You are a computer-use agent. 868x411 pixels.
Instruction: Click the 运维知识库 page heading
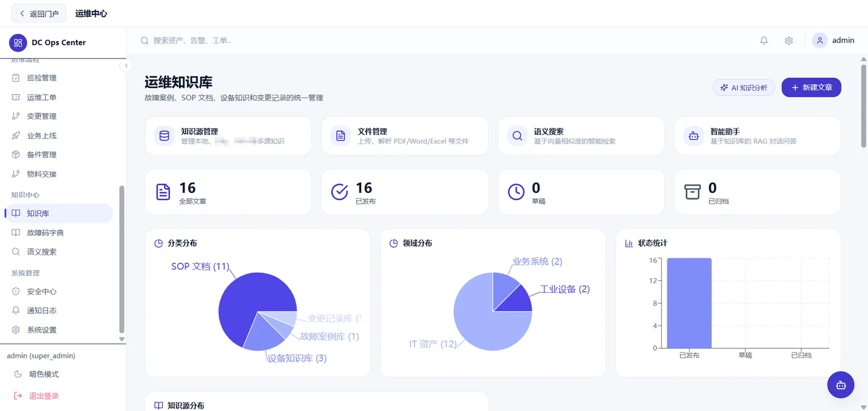pyautogui.click(x=178, y=82)
